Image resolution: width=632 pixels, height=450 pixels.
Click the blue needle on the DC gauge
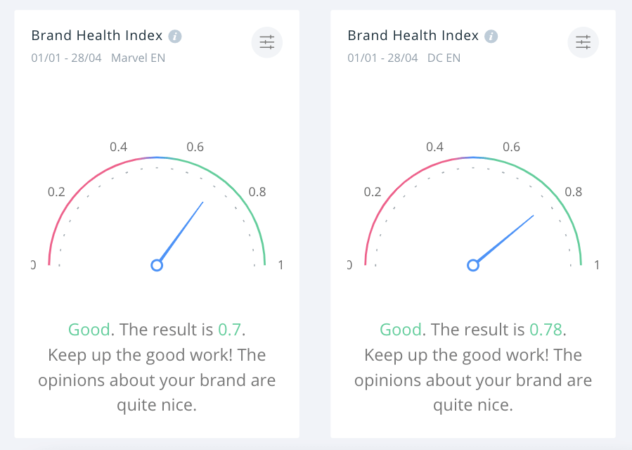pos(505,239)
